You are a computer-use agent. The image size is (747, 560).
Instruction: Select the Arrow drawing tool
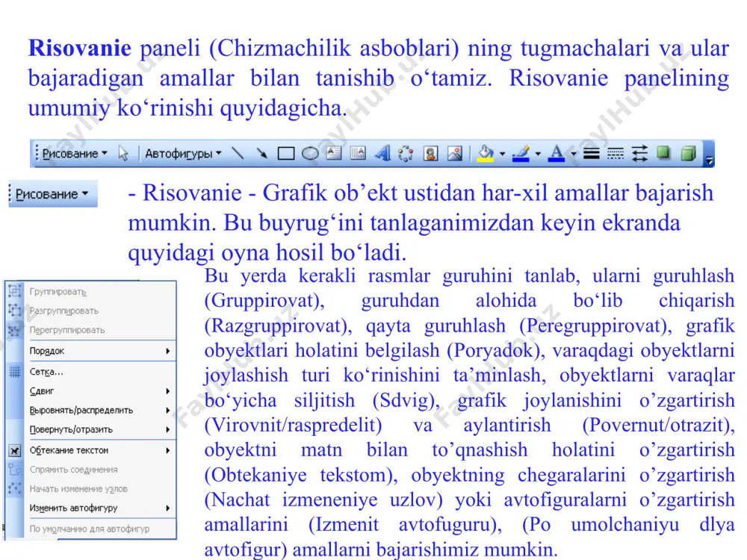pos(261,153)
